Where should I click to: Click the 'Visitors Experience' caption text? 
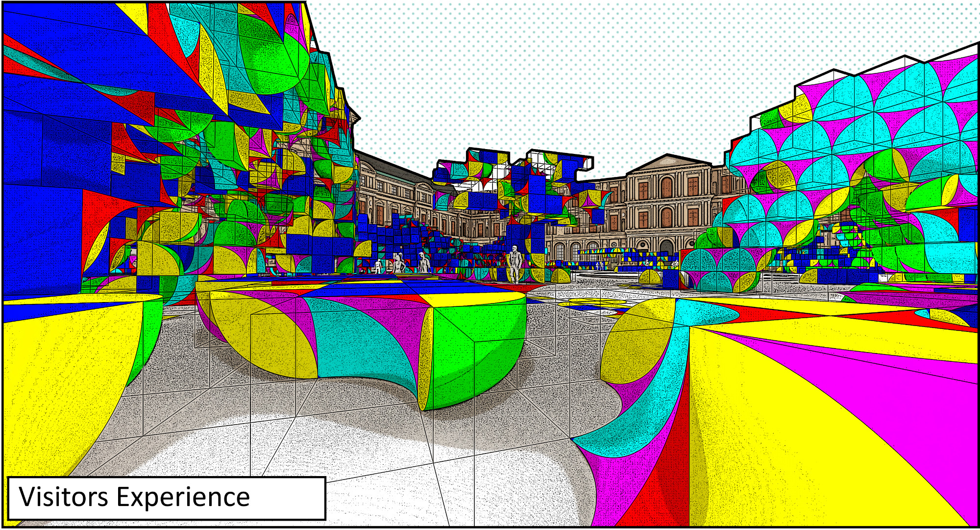(x=134, y=498)
